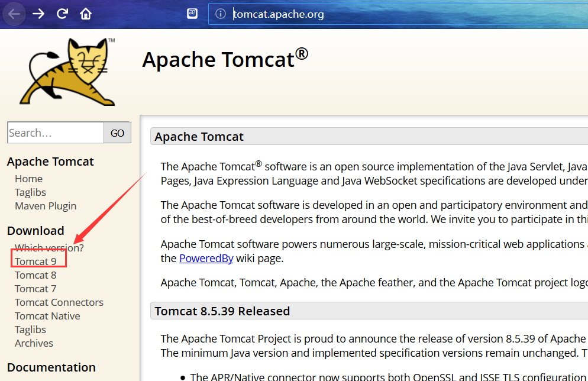Focus the Search... input box
Viewport: 588px width, 381px height.
tap(56, 133)
